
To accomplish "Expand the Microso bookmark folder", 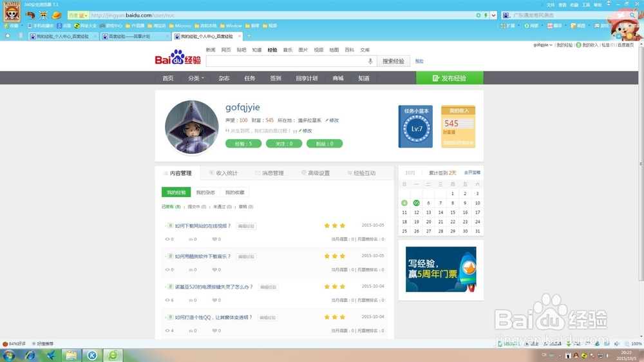I will pyautogui.click(x=180, y=26).
